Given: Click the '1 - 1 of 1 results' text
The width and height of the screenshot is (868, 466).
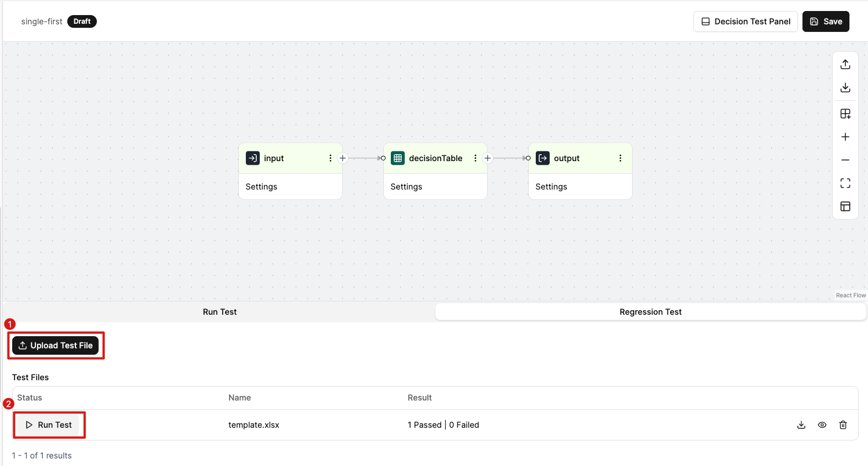Looking at the screenshot, I should click(x=42, y=456).
